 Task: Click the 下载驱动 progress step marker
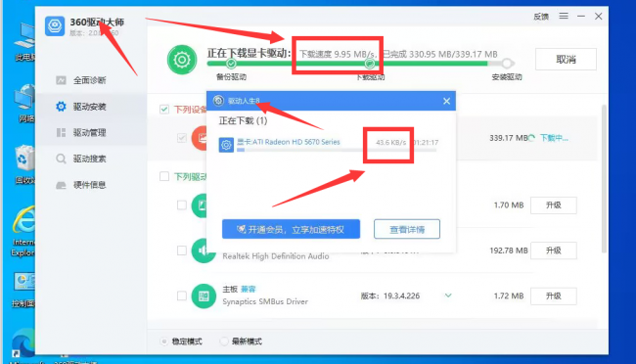point(370,64)
